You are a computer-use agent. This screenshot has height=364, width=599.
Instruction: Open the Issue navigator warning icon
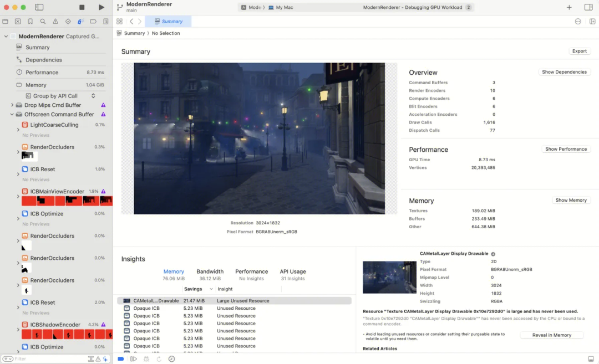coord(55,22)
